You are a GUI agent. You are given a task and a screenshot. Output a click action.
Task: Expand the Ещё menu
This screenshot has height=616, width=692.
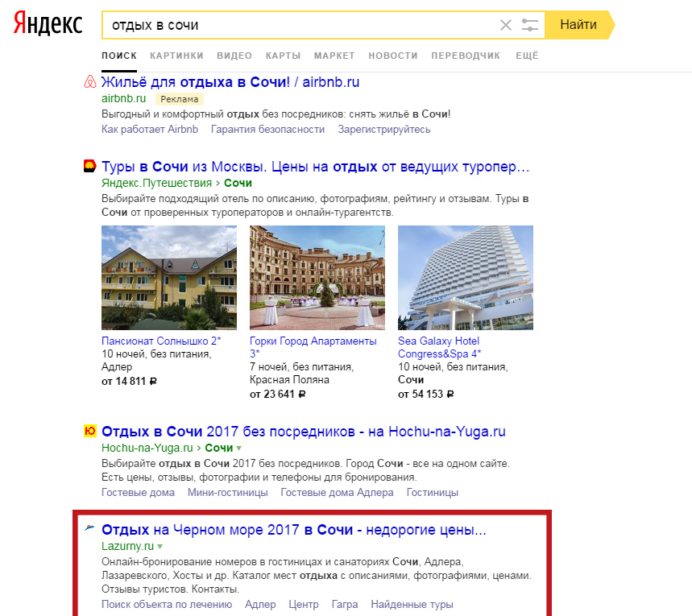pos(527,56)
